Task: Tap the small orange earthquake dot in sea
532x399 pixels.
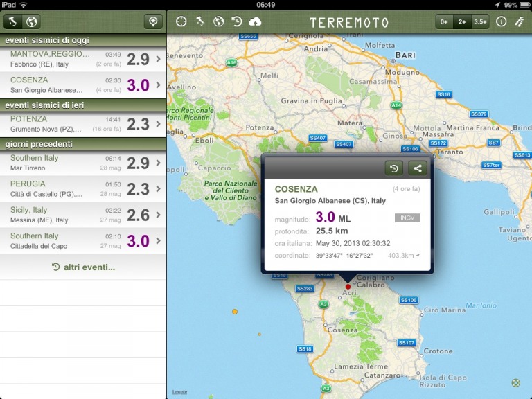Action: click(x=260, y=335)
